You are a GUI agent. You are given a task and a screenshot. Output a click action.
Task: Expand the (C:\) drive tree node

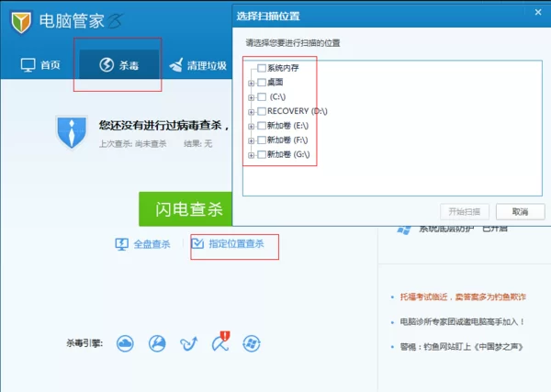[x=251, y=97]
